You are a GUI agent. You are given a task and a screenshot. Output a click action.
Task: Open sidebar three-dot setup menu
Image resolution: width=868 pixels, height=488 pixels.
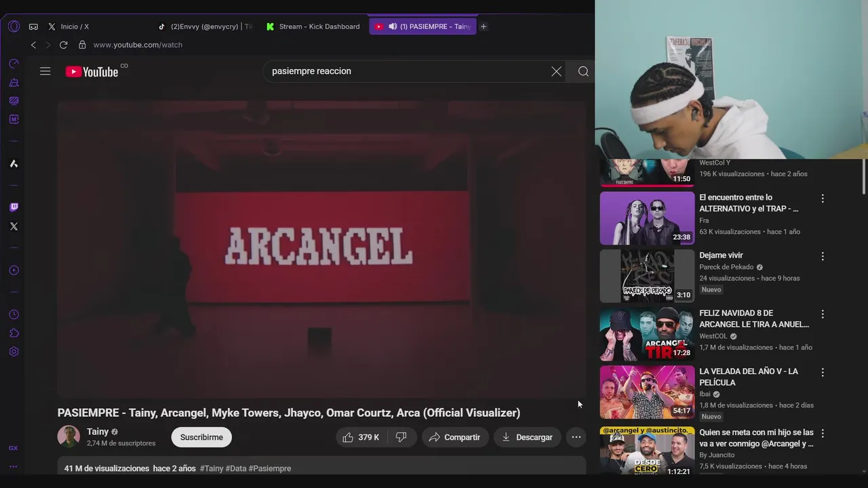pos(14,466)
